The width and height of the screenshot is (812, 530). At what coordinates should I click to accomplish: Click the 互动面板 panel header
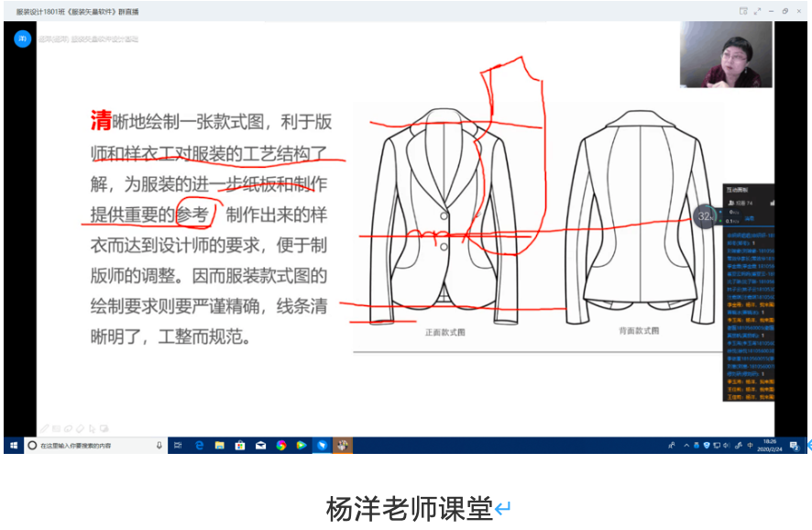(738, 190)
